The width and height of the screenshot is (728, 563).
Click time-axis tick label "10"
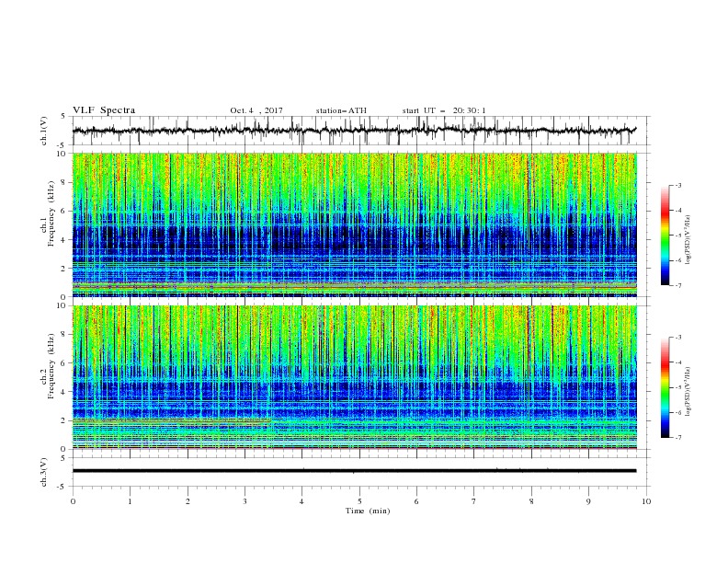click(646, 501)
